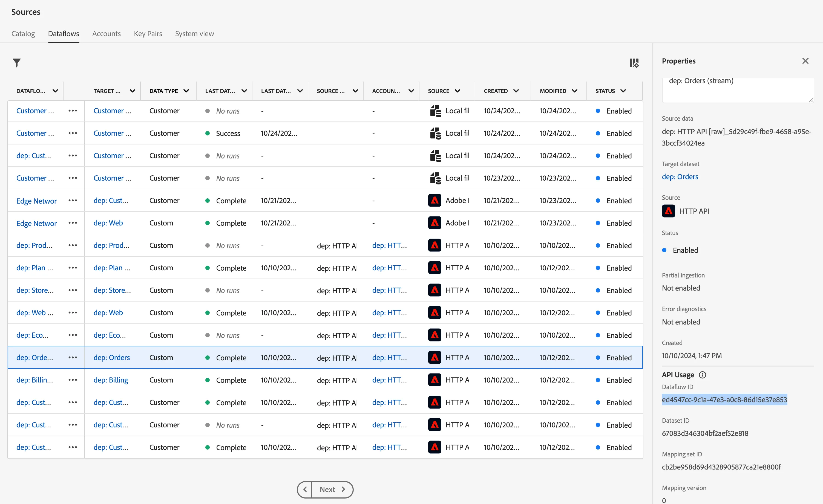Click the HTTP API source icon in Properties
Viewport: 823px width, 504px height.
(668, 211)
